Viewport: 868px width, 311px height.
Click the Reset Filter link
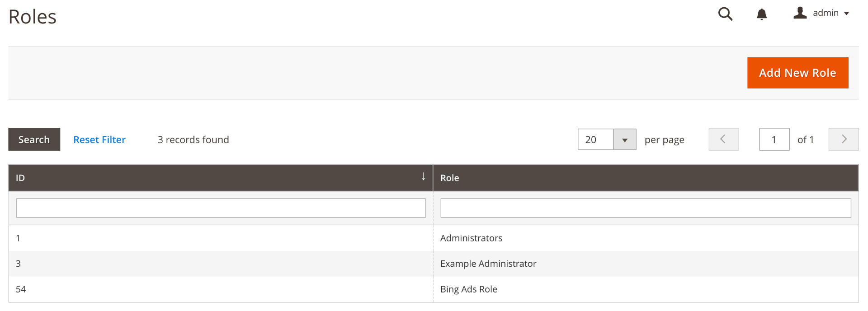99,140
